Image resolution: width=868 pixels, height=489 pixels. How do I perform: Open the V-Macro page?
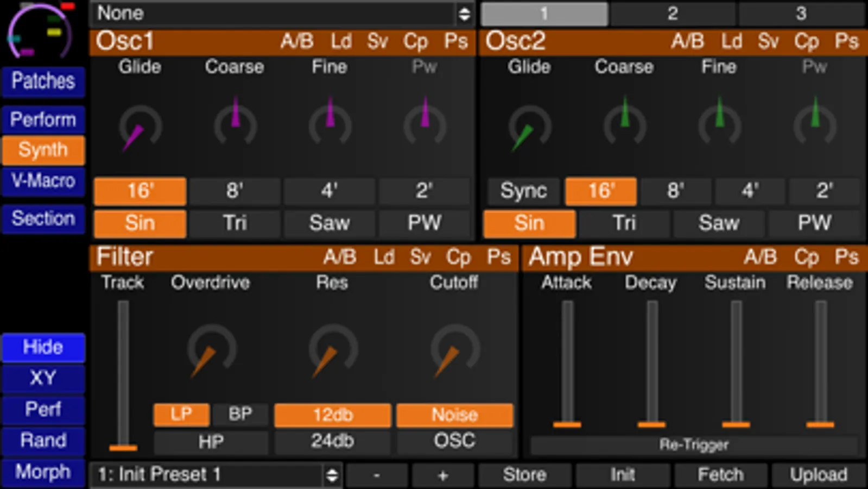point(43,181)
